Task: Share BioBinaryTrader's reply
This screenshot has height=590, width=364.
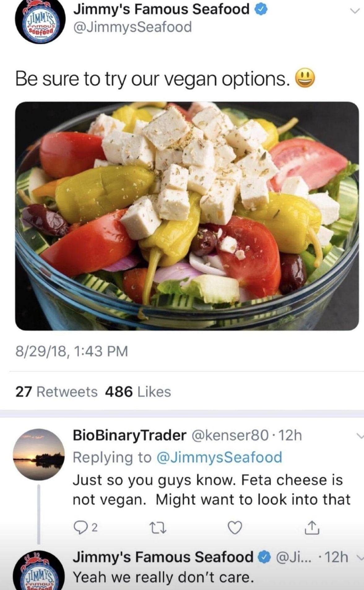Action: pos(312,527)
